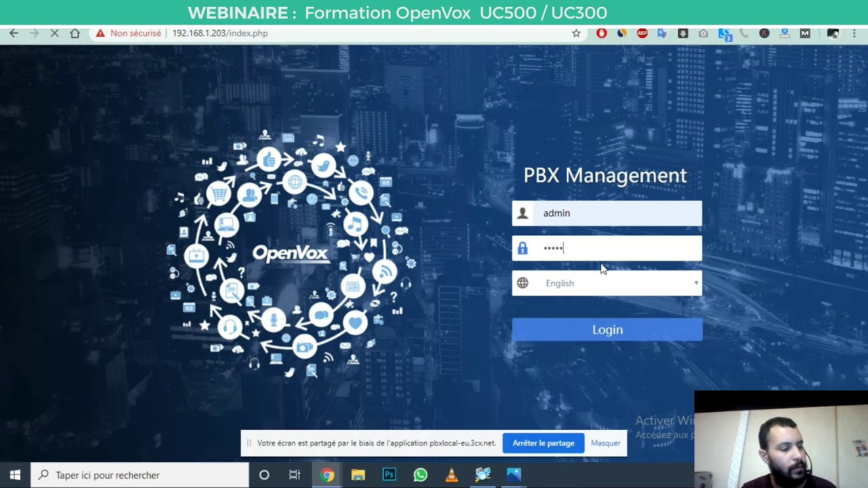Click the password field with dots
Image resolution: width=868 pixels, height=488 pixels.
point(607,248)
